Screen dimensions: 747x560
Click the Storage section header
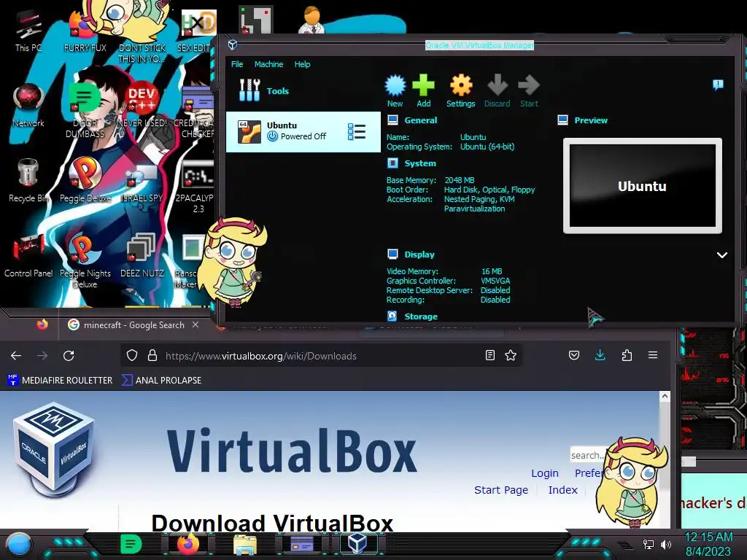point(421,316)
